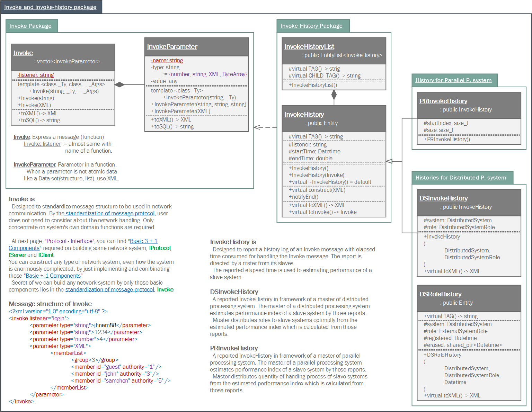This screenshot has width=532, height=412.
Task: Select the Invoke History Package tab
Action: tap(311, 26)
